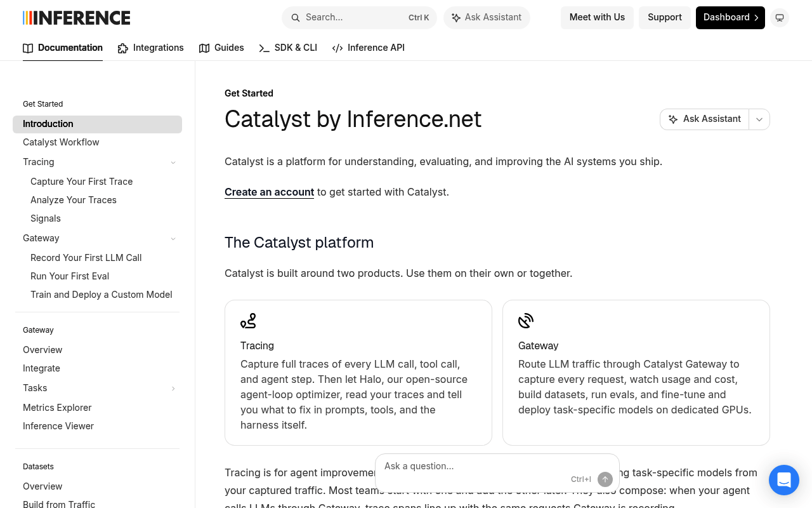Open the Gateway card
The height and width of the screenshot is (508, 812).
[636, 373]
